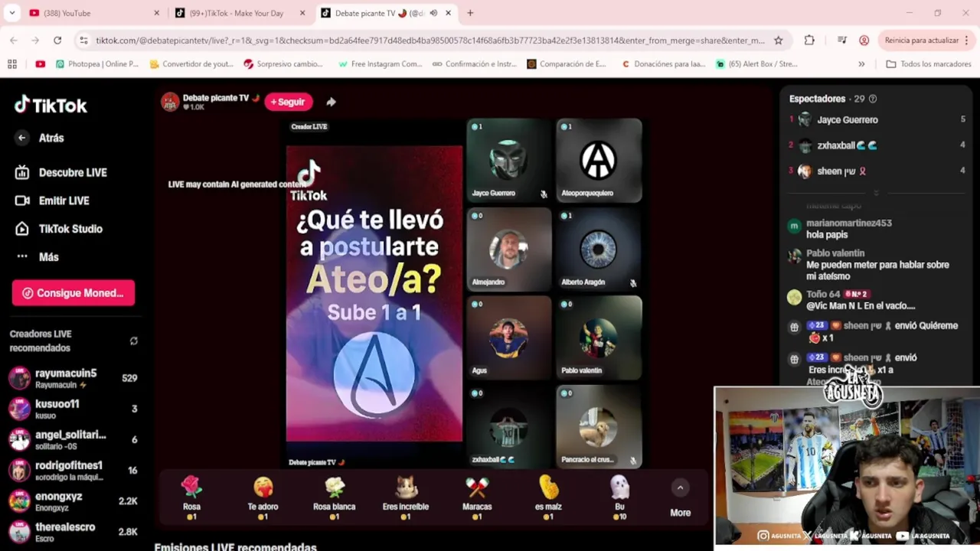This screenshot has width=980, height=551.
Task: Select guest tile Agus
Action: tap(509, 338)
